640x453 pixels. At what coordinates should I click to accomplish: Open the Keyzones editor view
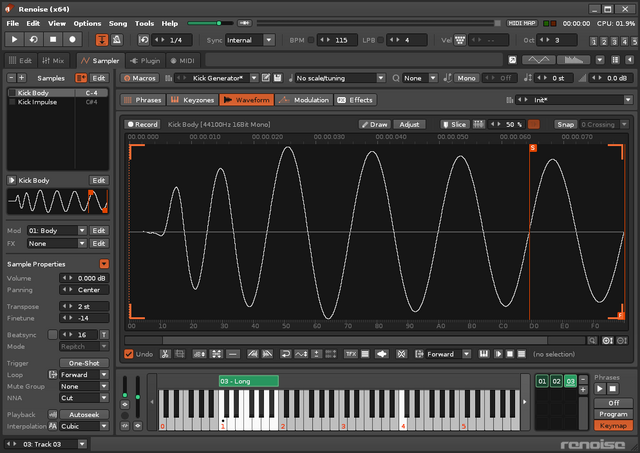pyautogui.click(x=192, y=100)
